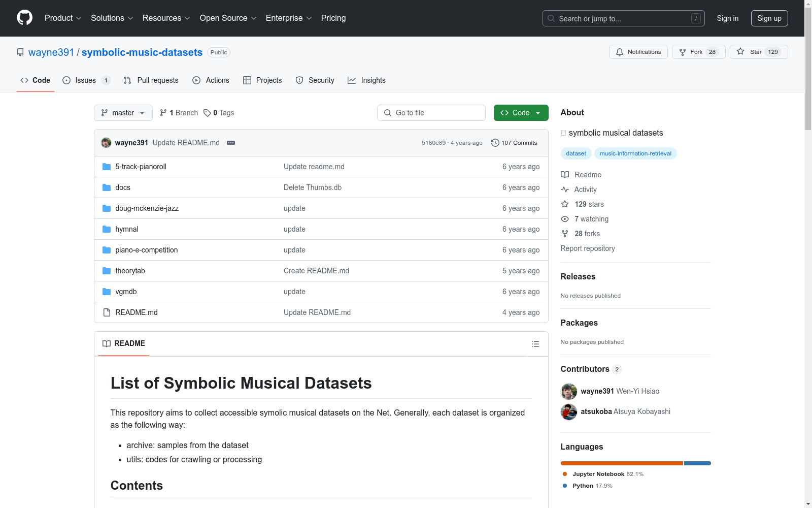Click the file icon beside README.md
Screen dimensions: 812x508
click(x=107, y=312)
